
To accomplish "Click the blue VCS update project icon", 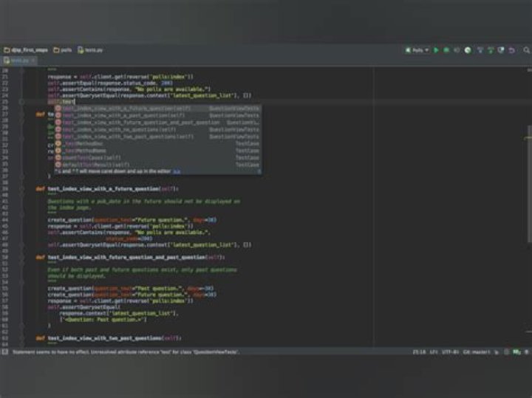I will [480, 50].
